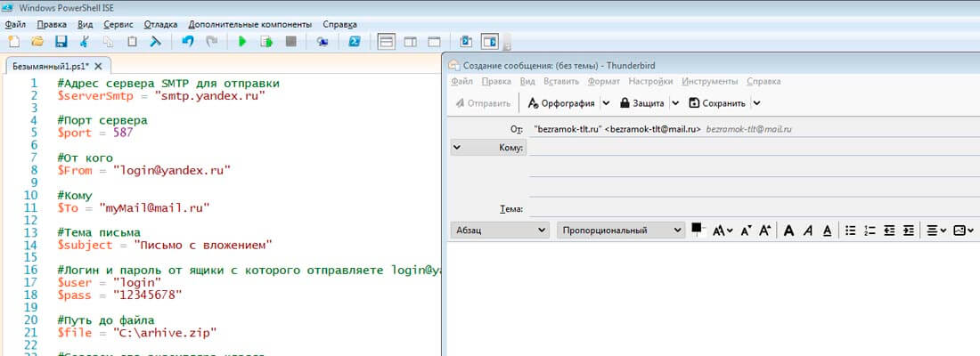Viewport: 980px width, 356px height.
Task: Show script pane maximized layout icon
Action: coord(434,43)
